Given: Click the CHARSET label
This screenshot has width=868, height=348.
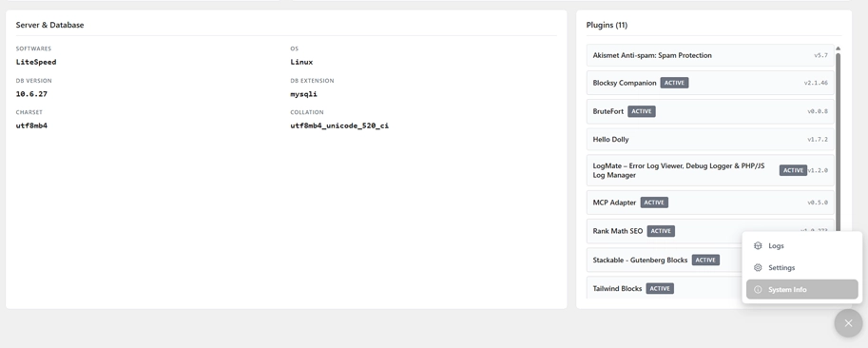Looking at the screenshot, I should (x=29, y=112).
